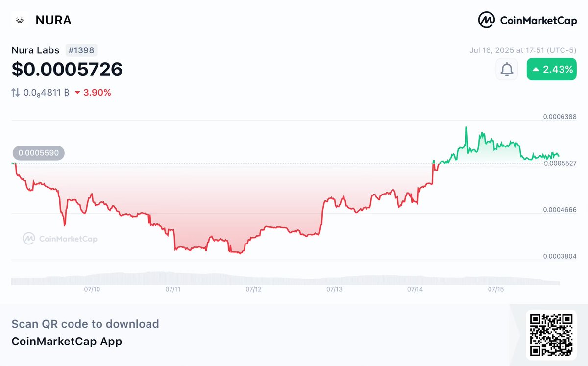Click the 07/12 date axis label
The width and height of the screenshot is (588, 366).
(253, 290)
